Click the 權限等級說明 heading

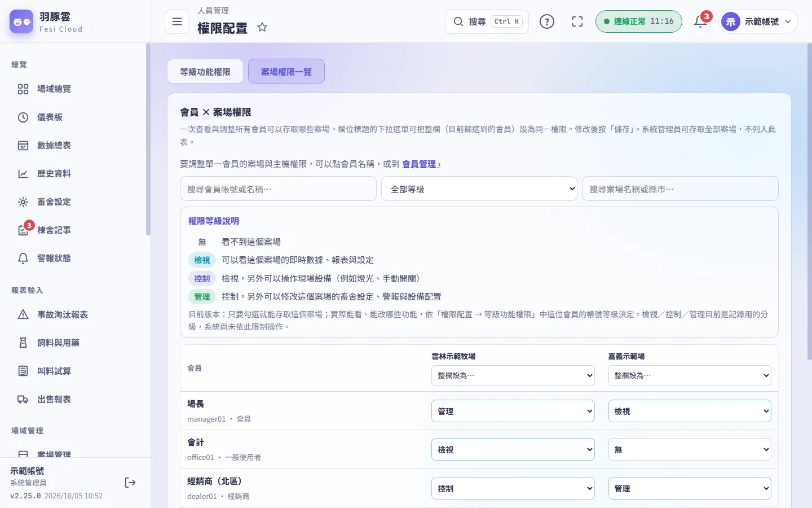(x=214, y=221)
